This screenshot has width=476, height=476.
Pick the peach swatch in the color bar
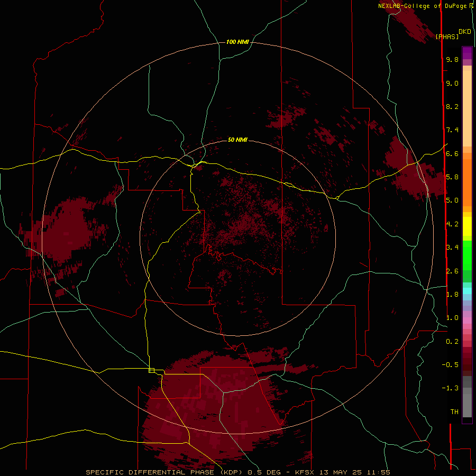467,109
